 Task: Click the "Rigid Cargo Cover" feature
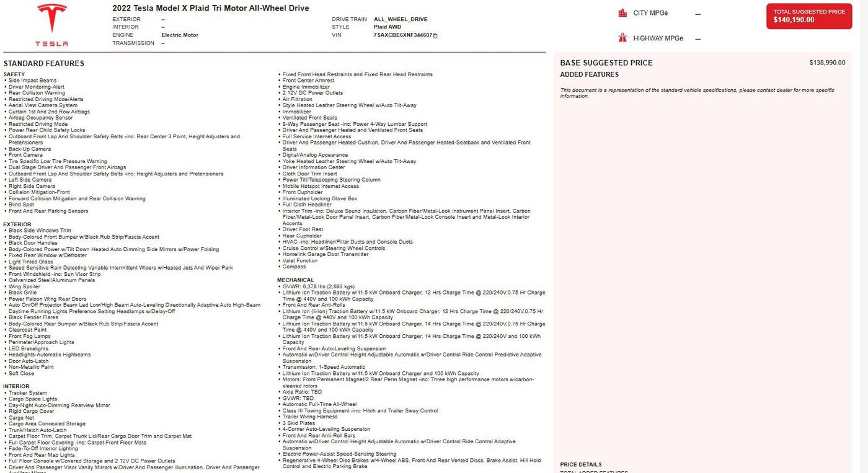coord(32,412)
